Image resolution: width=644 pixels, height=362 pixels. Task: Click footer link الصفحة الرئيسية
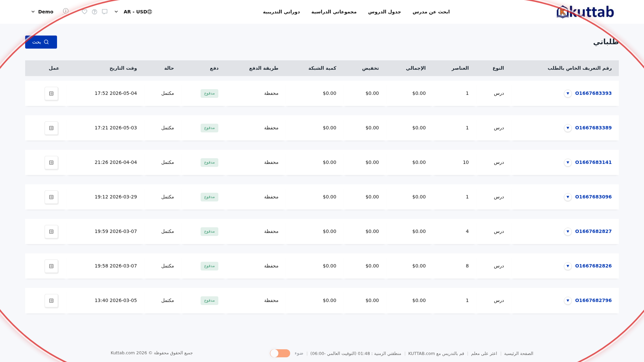click(519, 354)
